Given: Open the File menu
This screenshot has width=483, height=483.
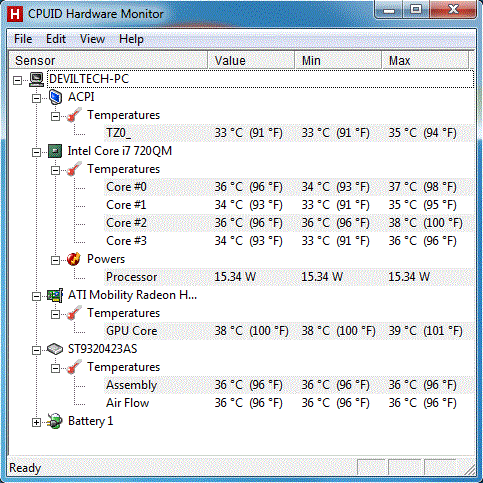Looking at the screenshot, I should [x=23, y=39].
